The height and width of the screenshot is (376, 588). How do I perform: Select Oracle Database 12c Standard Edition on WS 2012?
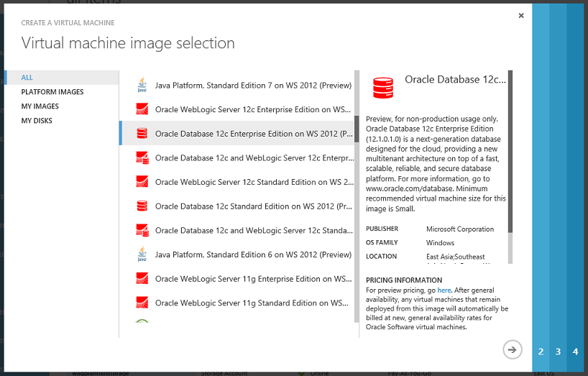[x=236, y=206]
